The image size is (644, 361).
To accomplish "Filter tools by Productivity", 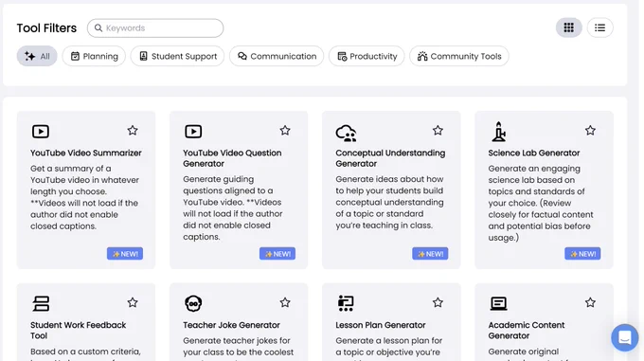I will (x=367, y=56).
